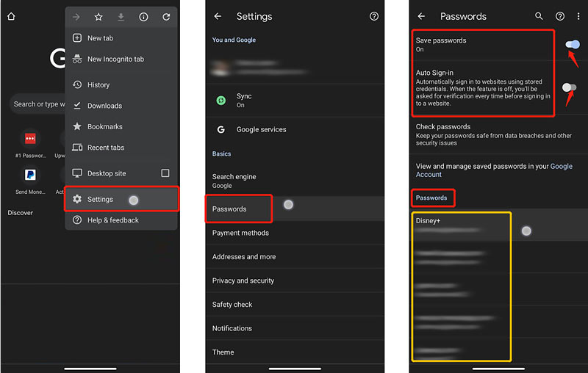
Task: Turn off Save passwords toggle
Action: [x=573, y=45]
